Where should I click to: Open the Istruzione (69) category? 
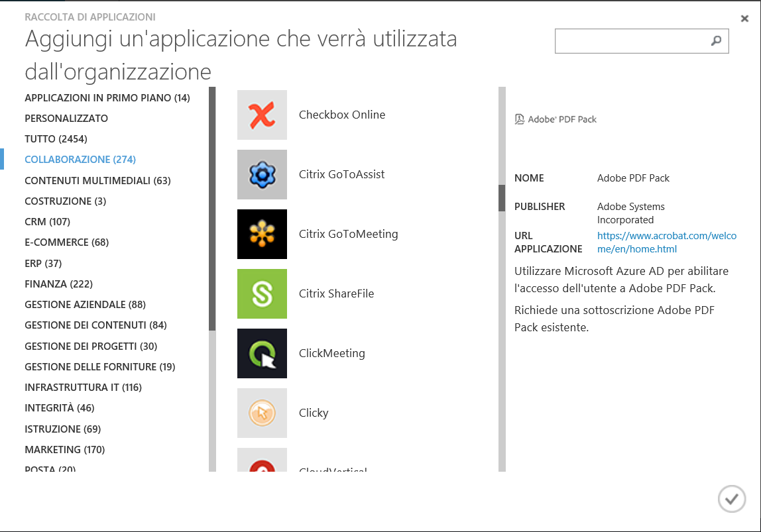pyautogui.click(x=62, y=429)
